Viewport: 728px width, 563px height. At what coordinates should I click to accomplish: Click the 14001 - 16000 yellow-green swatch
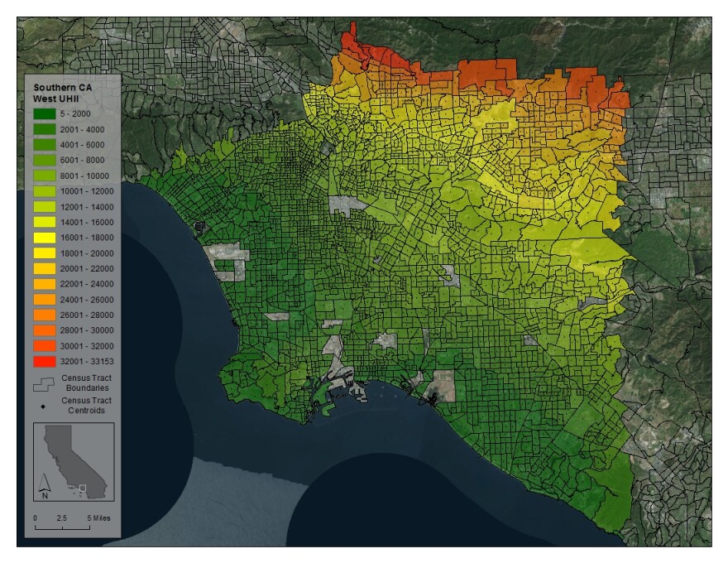pyautogui.click(x=45, y=222)
